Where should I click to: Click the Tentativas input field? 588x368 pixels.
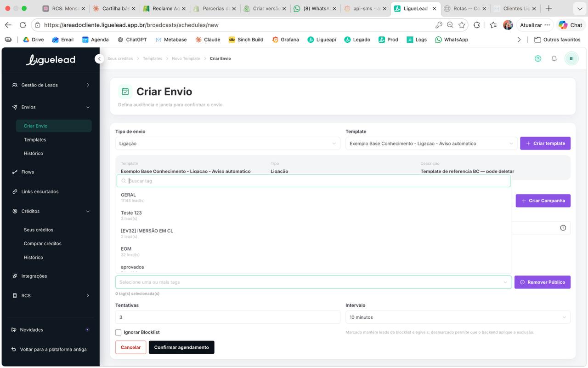pyautogui.click(x=228, y=317)
